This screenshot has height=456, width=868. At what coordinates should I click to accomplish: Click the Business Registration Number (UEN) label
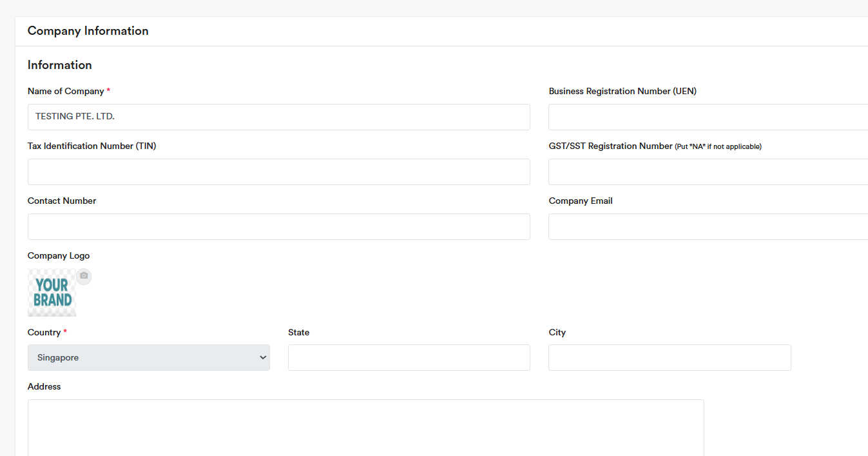click(622, 91)
